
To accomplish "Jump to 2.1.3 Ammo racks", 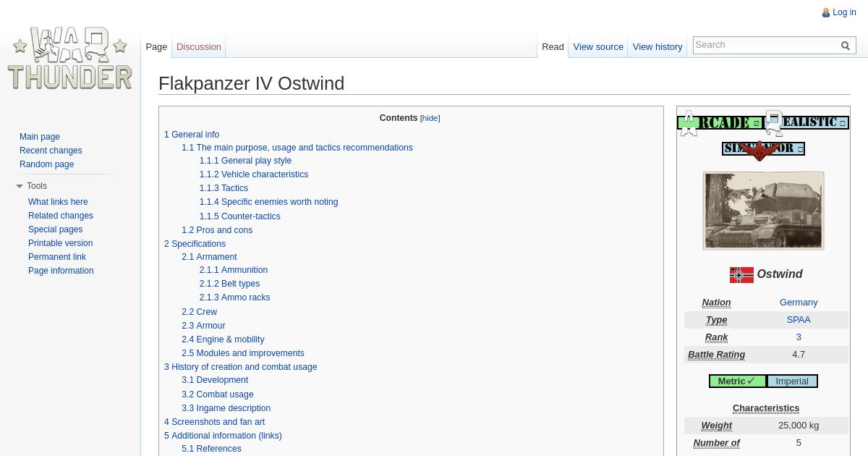I will [234, 297].
